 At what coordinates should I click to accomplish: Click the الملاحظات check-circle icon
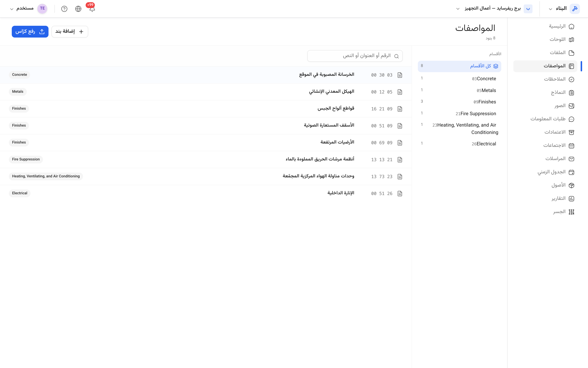pos(571,79)
